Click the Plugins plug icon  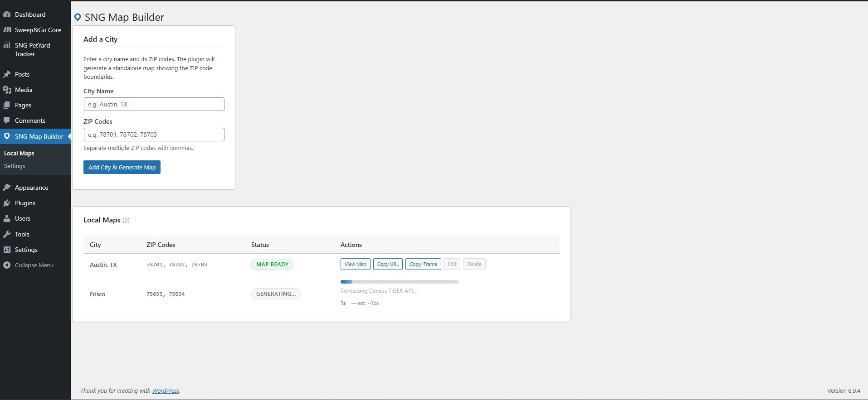[7, 203]
